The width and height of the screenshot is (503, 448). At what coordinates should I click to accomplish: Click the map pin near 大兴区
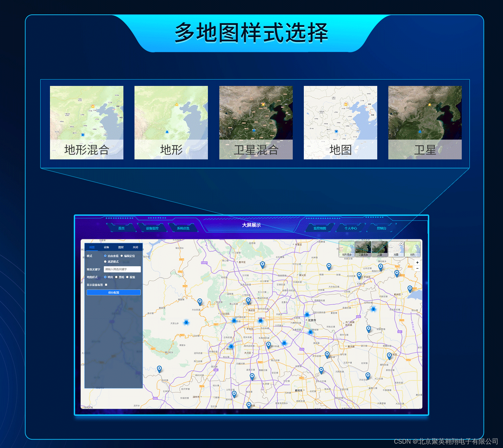tap(268, 345)
